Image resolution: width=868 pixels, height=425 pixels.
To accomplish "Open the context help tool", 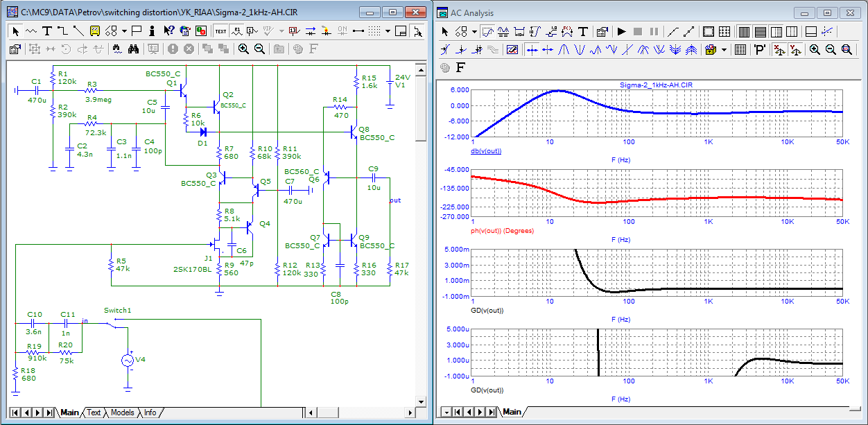I will (168, 31).
